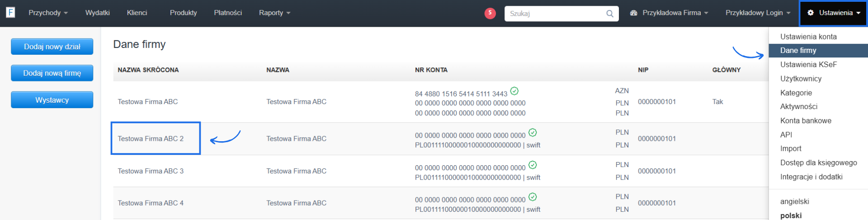Choose Import from settings menu
The height and width of the screenshot is (220, 868).
(791, 148)
